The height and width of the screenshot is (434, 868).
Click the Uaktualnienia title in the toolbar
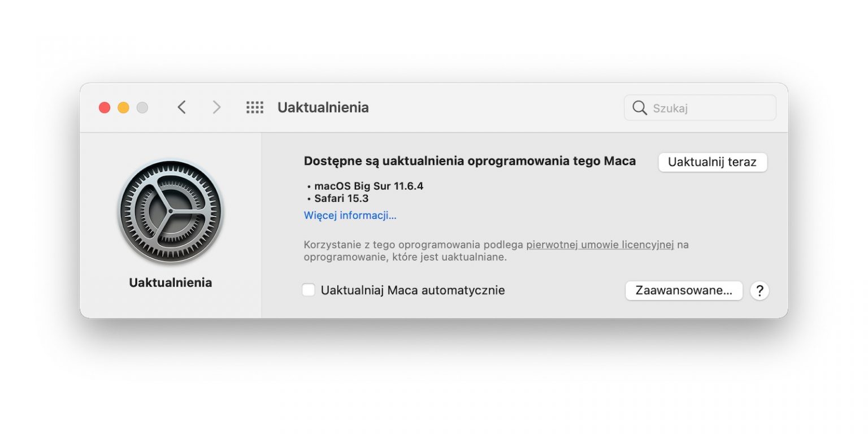pos(323,107)
